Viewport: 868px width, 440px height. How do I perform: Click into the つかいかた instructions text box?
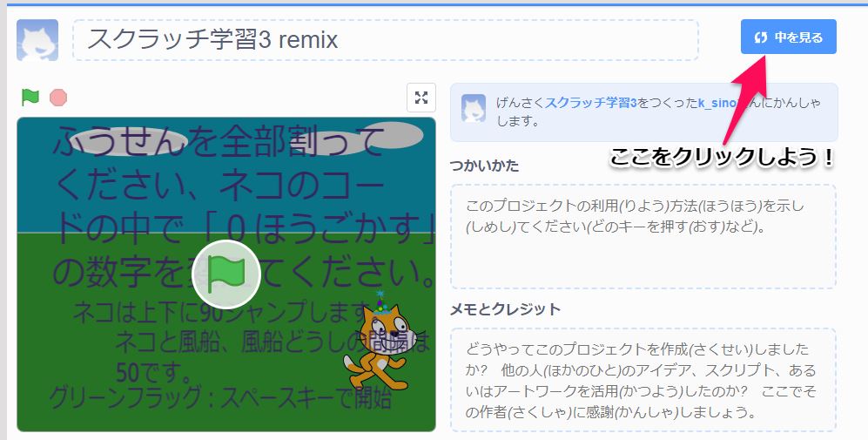[643, 237]
